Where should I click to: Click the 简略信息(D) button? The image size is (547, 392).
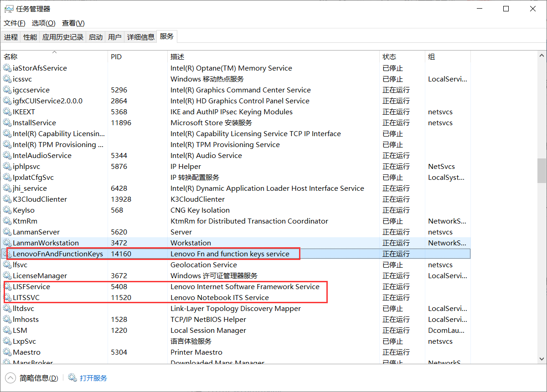click(x=39, y=378)
